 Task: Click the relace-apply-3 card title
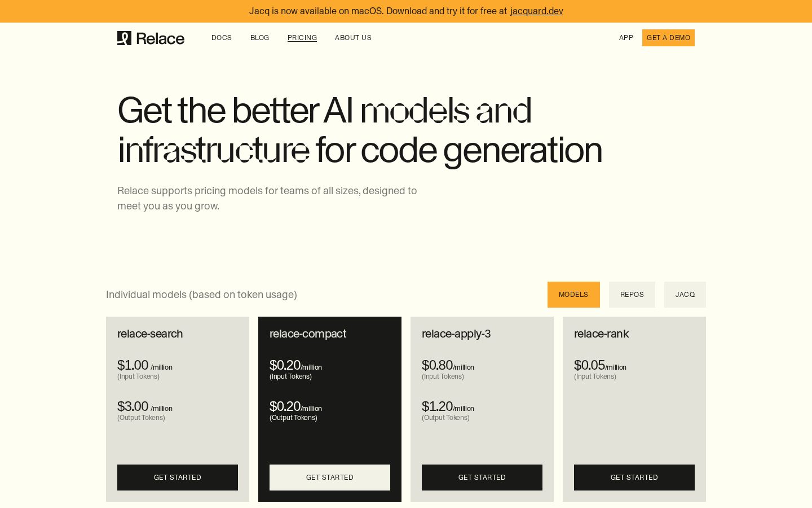pos(456,334)
